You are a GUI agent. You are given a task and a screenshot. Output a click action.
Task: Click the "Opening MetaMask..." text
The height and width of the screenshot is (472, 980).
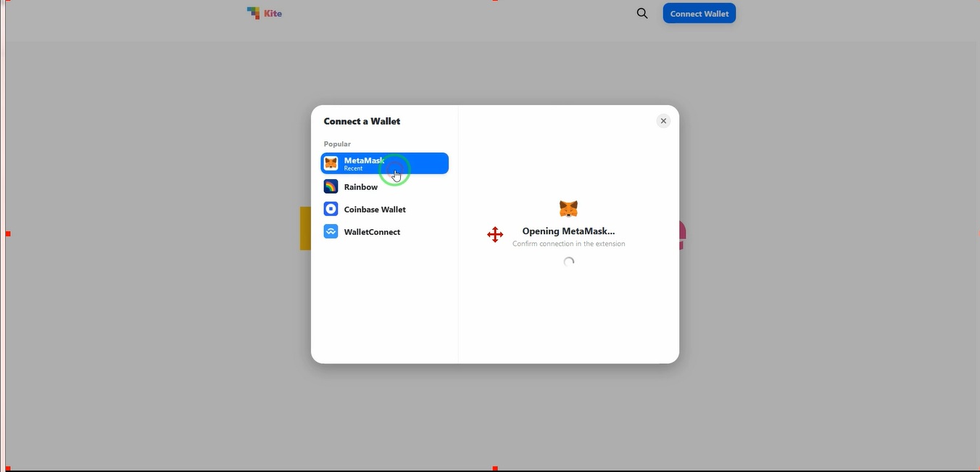click(568, 231)
